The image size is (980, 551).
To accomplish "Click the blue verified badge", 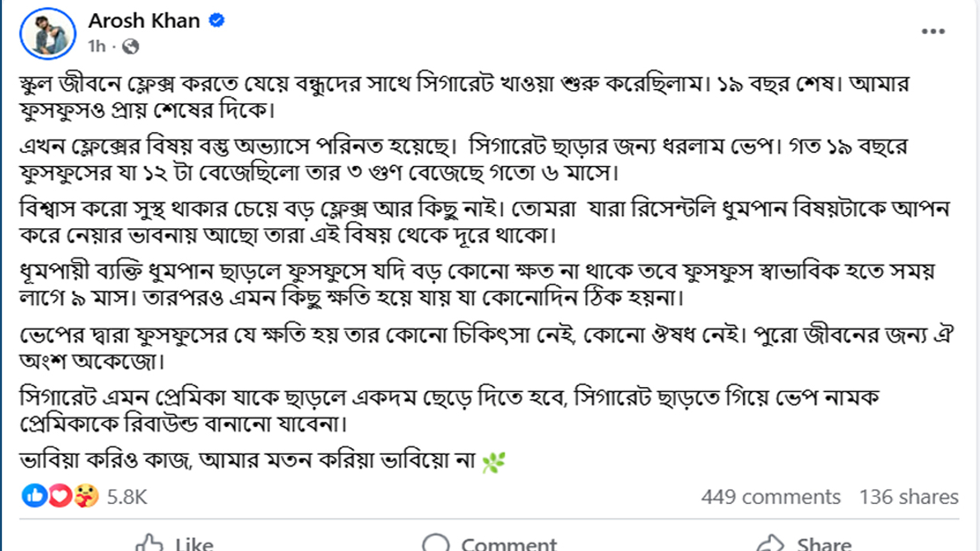I will 217,20.
